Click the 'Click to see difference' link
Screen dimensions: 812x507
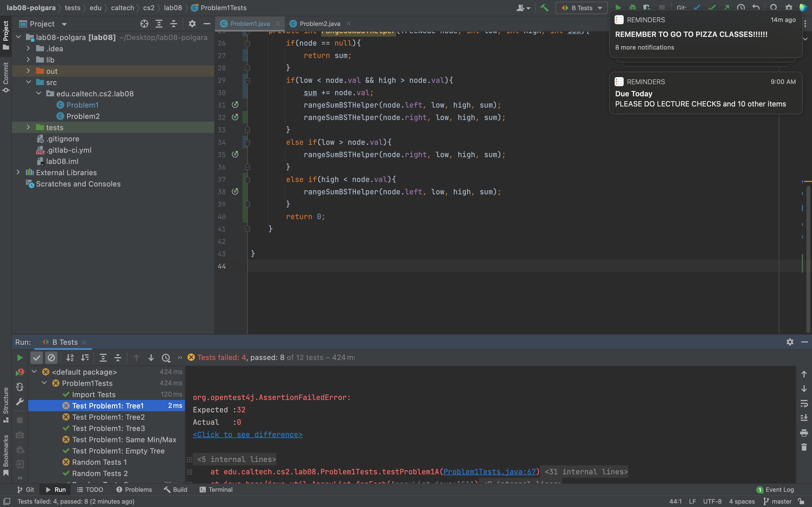248,435
